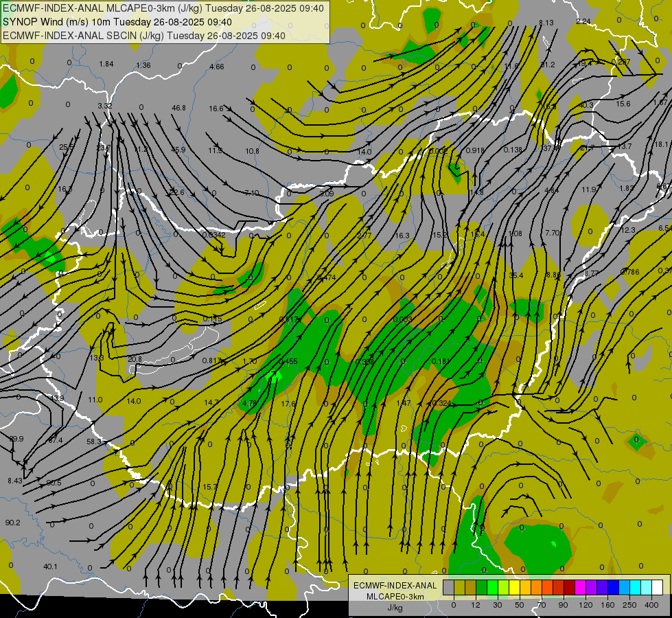Click the legend title ECMWF-INDEX-ANAL

395,586
